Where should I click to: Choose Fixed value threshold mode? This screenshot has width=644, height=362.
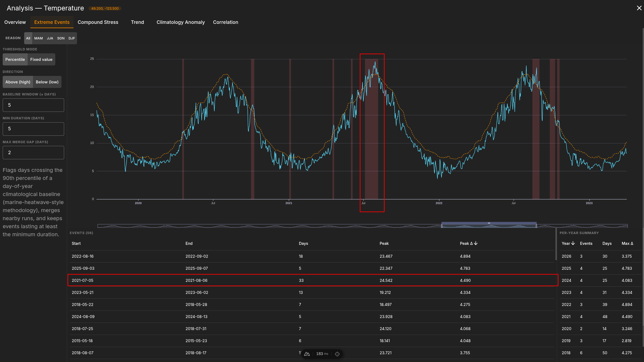41,60
